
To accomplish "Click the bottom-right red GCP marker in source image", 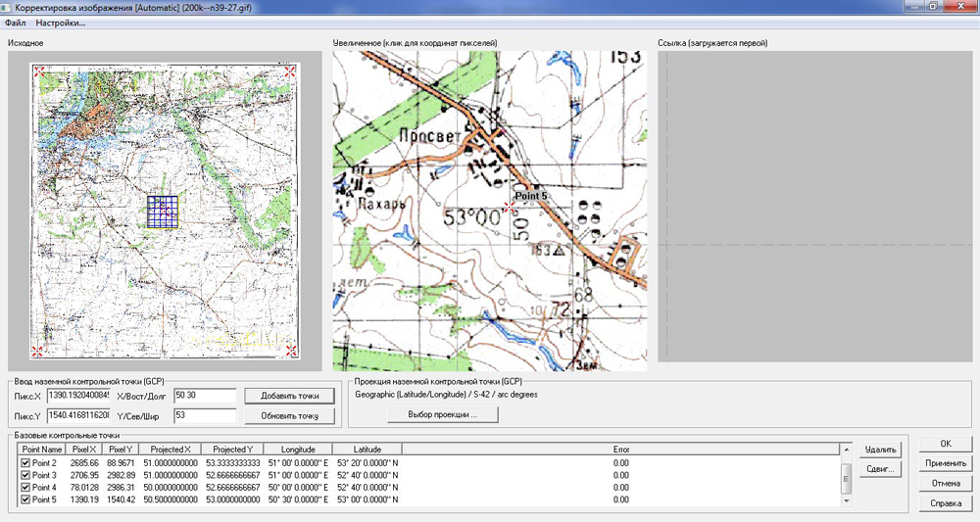I will tap(289, 350).
